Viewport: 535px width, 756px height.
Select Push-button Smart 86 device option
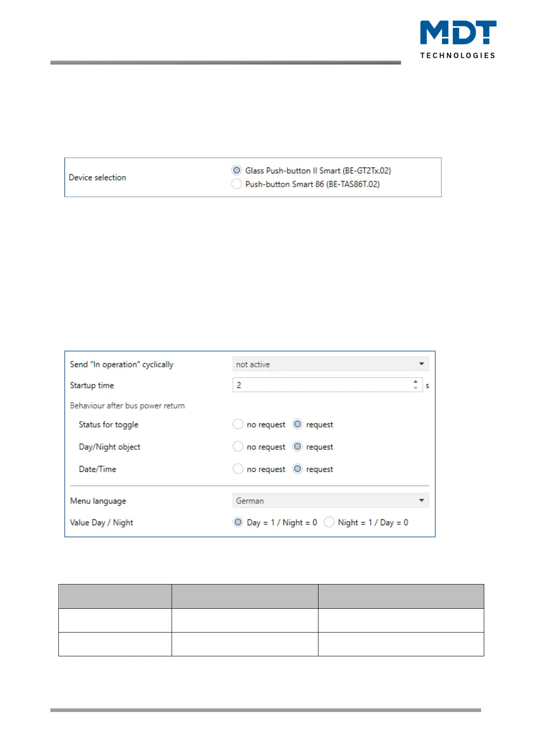pyautogui.click(x=236, y=184)
